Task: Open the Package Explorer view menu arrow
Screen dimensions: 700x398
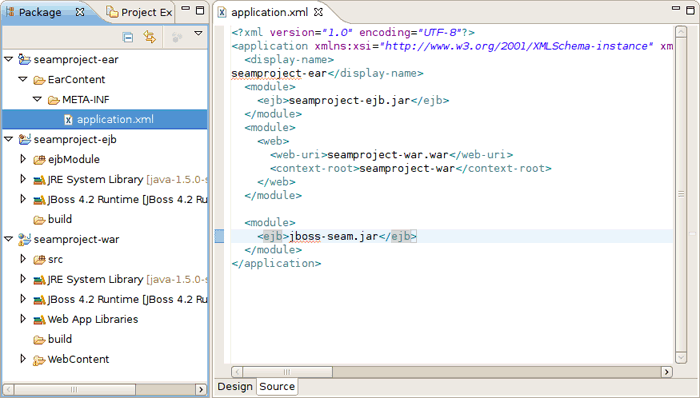Action: point(198,33)
